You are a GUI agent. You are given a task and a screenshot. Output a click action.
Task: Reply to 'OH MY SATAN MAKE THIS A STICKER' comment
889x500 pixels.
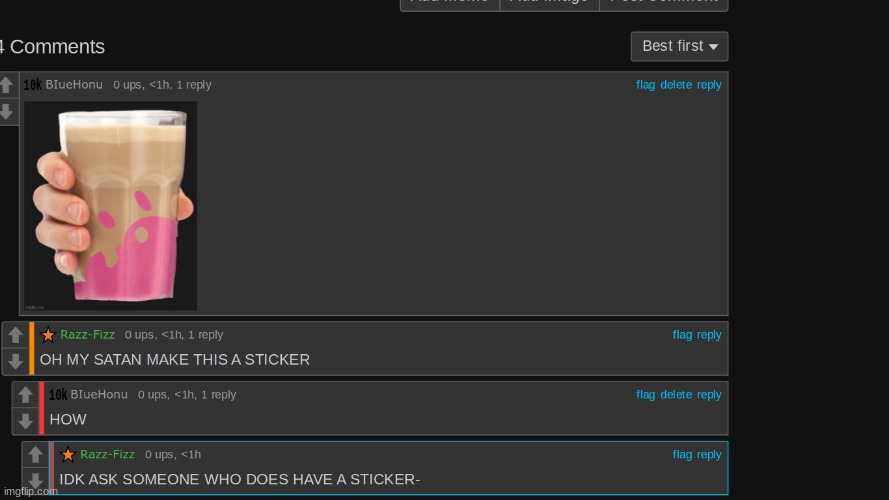point(709,335)
